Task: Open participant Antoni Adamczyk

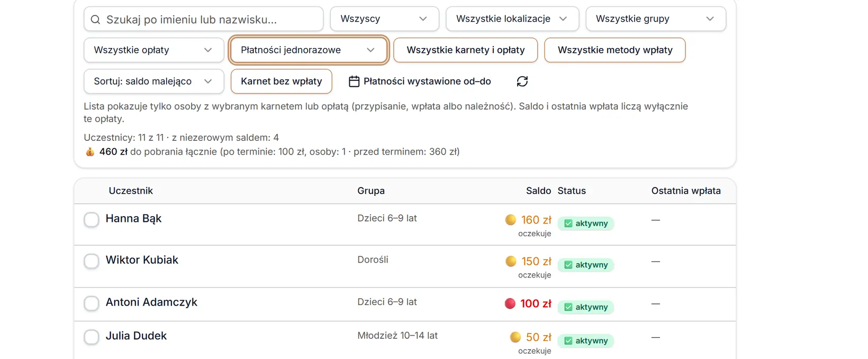Action: coord(151,302)
